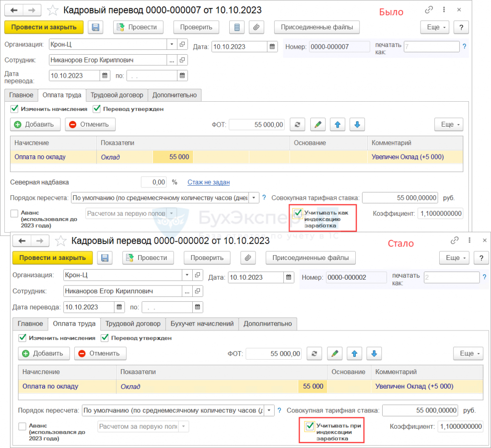Click the pencil edit icon in document 0000-000002
Screen dimensions: 491x448
(x=334, y=354)
